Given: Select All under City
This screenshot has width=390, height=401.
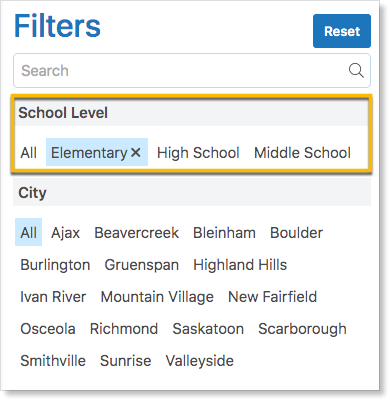Looking at the screenshot, I should pyautogui.click(x=28, y=232).
